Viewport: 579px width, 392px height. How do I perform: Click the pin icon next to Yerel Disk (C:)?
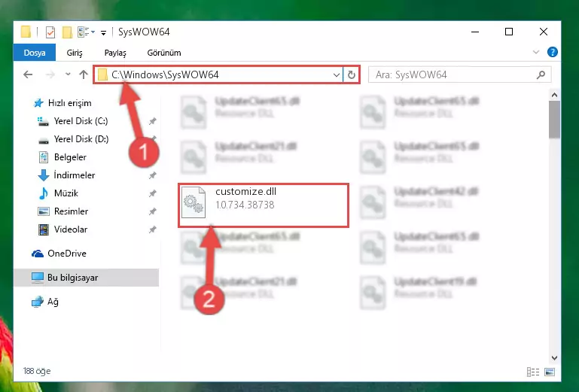pos(152,121)
